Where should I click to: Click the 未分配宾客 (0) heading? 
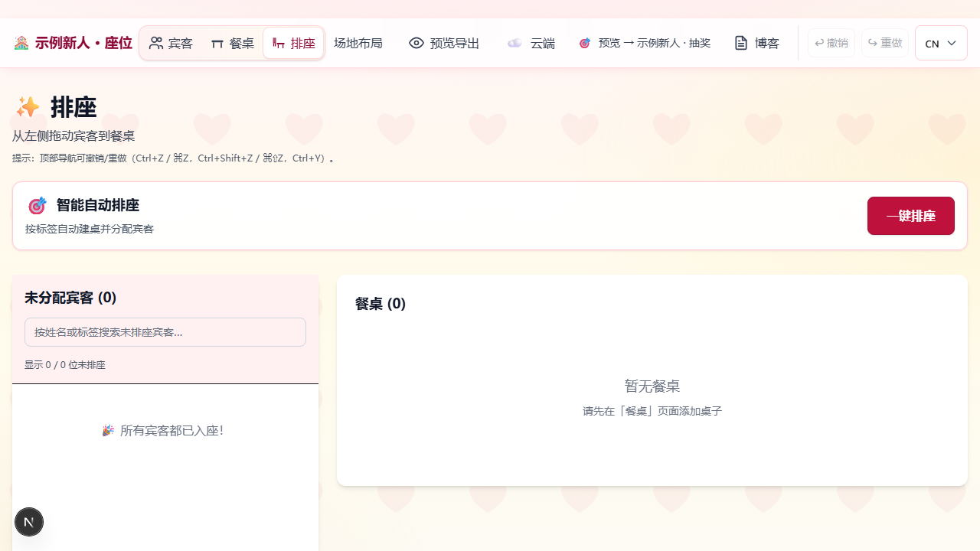(x=70, y=298)
